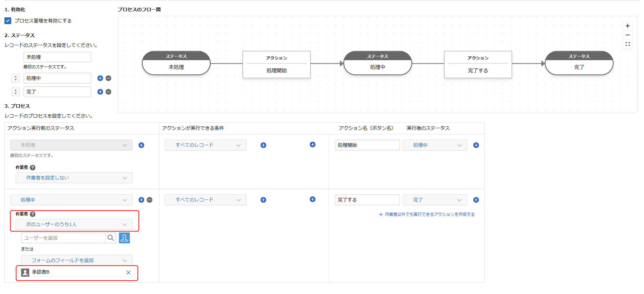The height and width of the screenshot is (294, 644).
Task: Click the reorder stepper beside 完了 status
Action: coord(16,92)
